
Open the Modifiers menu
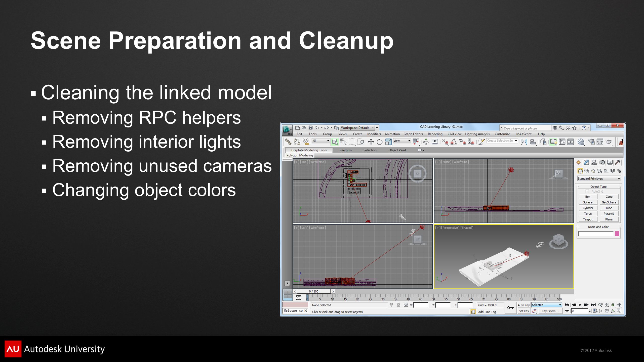[x=374, y=134]
